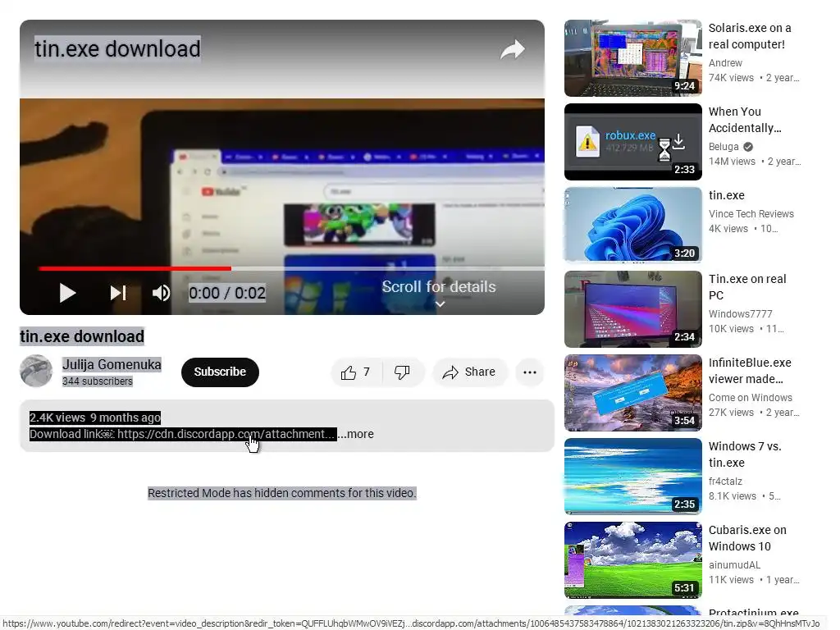The width and height of the screenshot is (840, 630).
Task: Click the Vince Tech Reviews channel name
Action: coord(751,214)
